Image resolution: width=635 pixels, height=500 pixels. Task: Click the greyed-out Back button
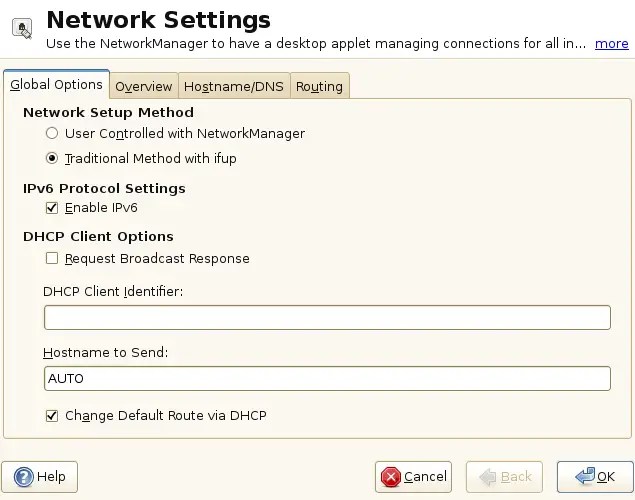click(504, 477)
